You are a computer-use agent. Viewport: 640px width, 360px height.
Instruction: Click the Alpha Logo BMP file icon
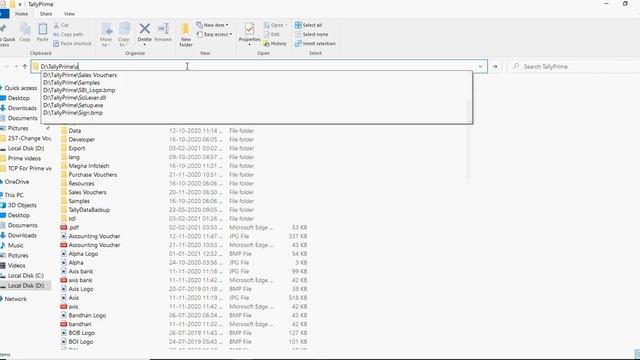pos(64,254)
